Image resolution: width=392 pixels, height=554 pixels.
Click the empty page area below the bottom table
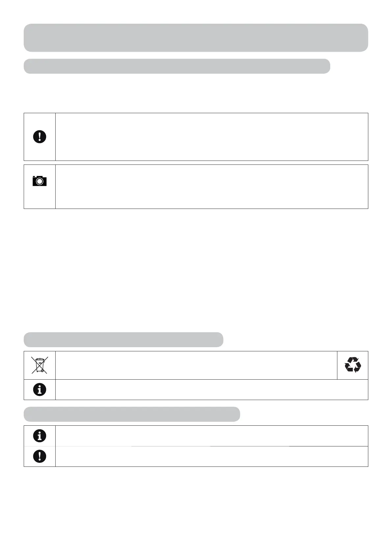(x=196, y=507)
